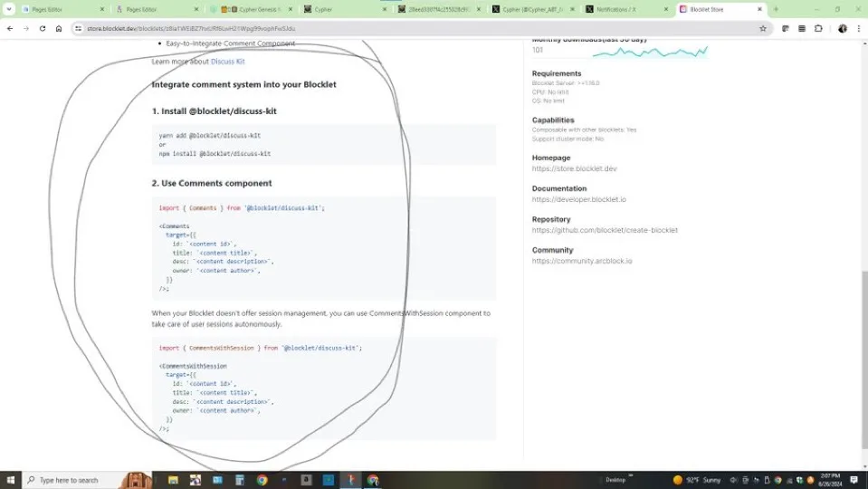Open File Explorer from the taskbar
The height and width of the screenshot is (489, 868).
(x=173, y=480)
